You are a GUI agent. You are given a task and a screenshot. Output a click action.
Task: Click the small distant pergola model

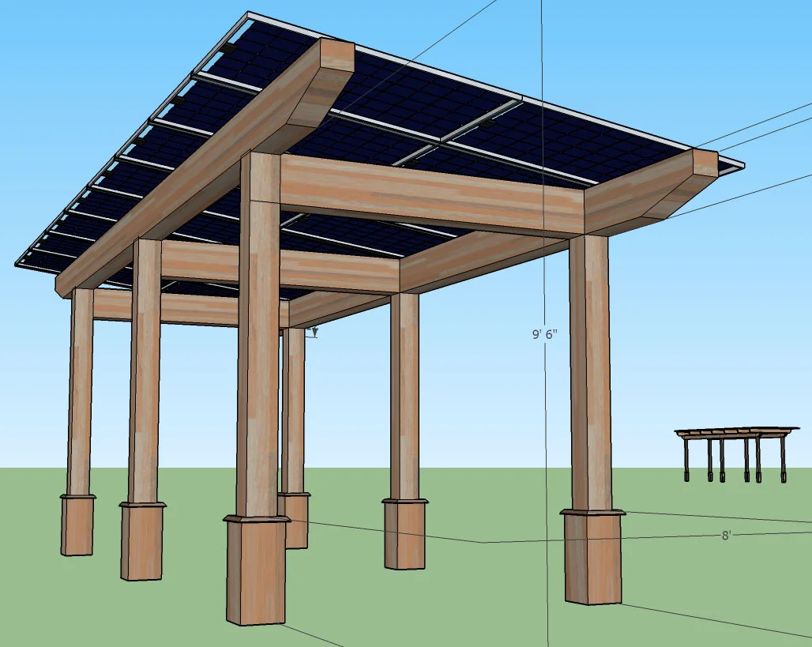tap(736, 454)
